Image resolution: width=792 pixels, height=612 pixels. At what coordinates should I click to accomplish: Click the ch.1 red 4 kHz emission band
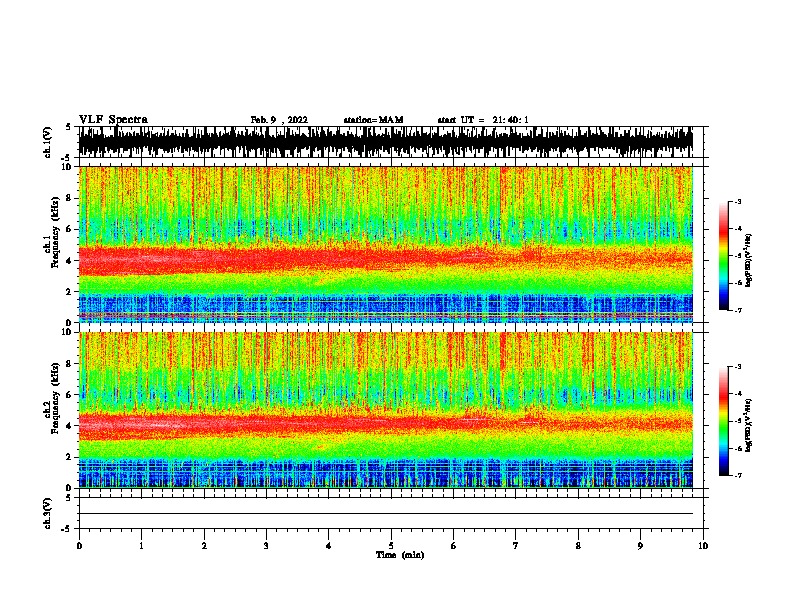tap(386, 259)
